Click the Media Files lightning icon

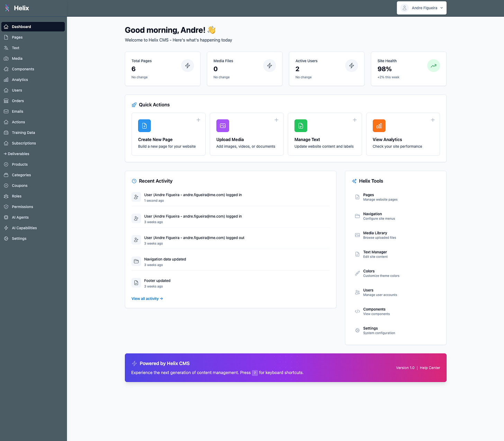(270, 65)
